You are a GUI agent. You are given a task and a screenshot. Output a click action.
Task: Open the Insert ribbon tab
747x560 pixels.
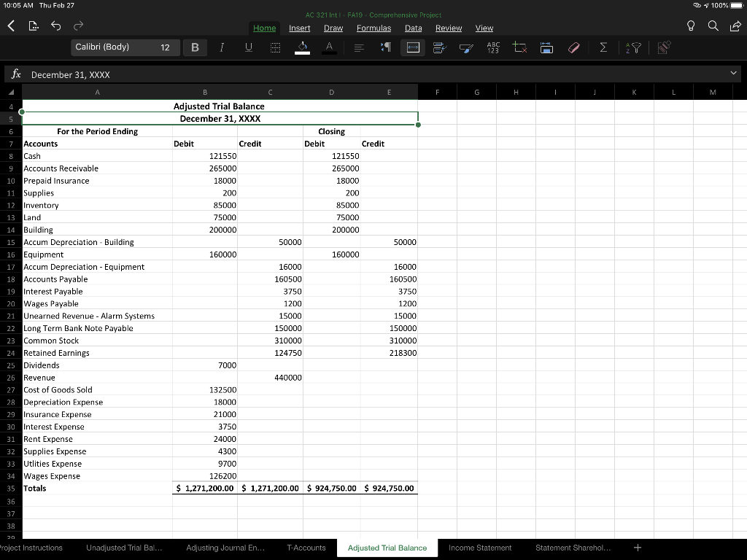[299, 28]
